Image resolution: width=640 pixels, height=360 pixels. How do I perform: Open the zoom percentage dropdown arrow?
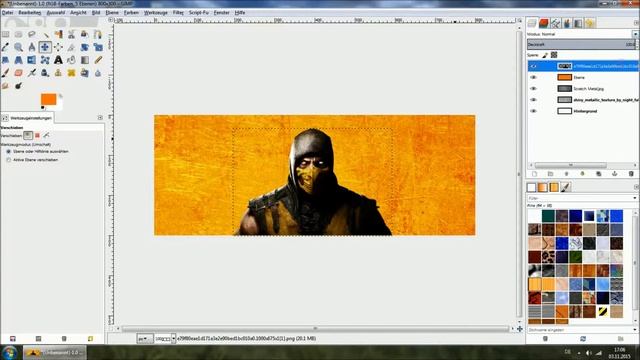[173, 339]
